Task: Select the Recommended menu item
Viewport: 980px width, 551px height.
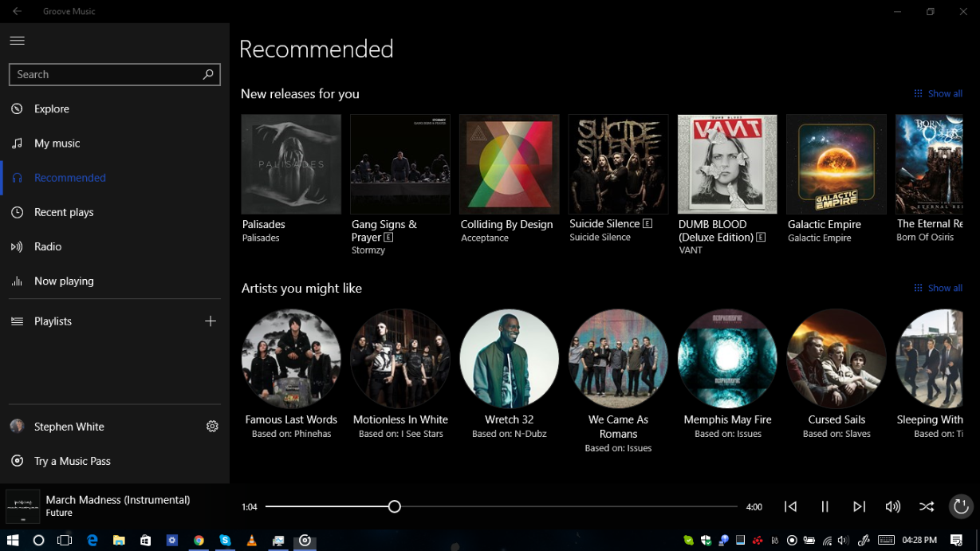Action: 115,177
